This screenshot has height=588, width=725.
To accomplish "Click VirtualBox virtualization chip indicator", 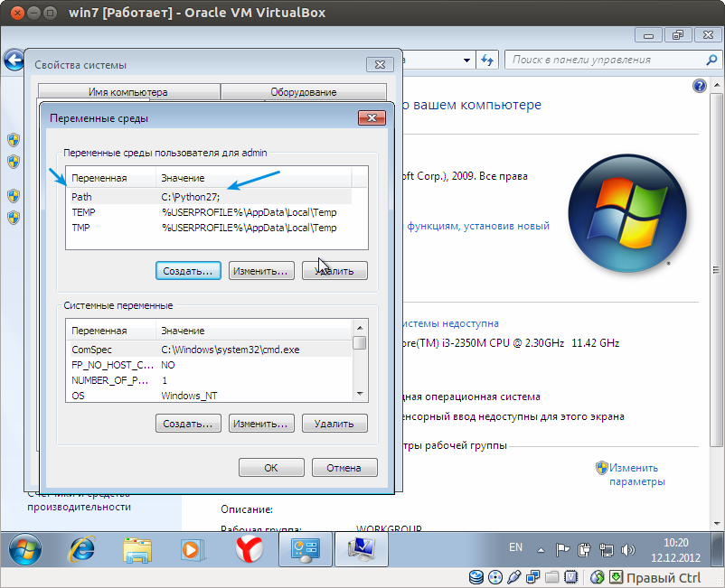I will 571,577.
